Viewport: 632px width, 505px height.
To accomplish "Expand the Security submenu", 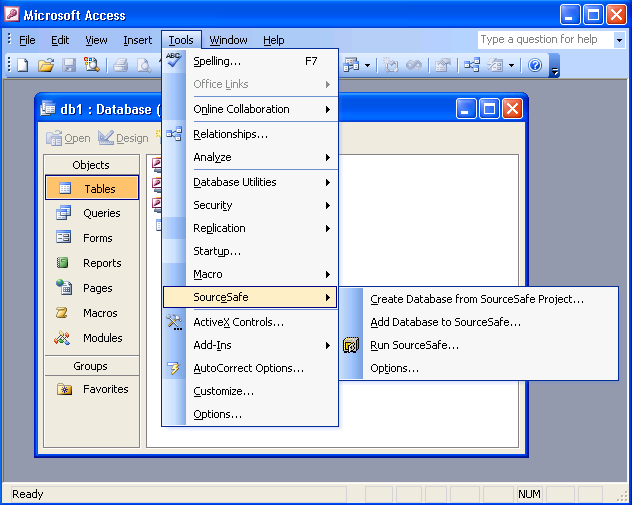I will pyautogui.click(x=250, y=205).
